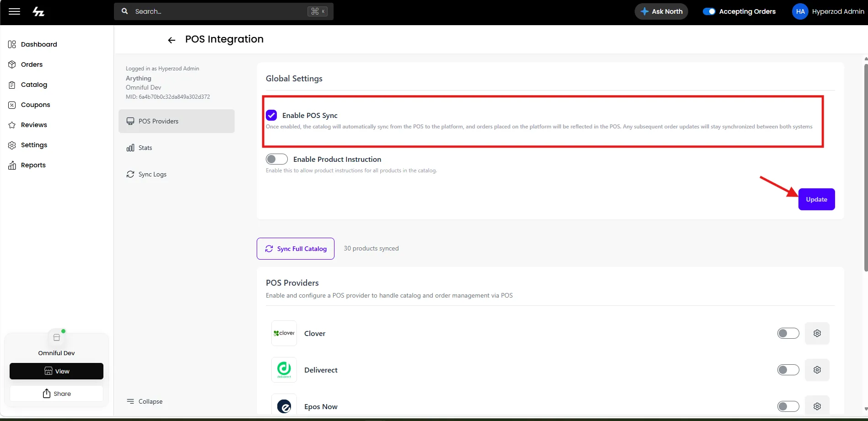Select POS Providers tab
The image size is (868, 421).
(x=177, y=121)
